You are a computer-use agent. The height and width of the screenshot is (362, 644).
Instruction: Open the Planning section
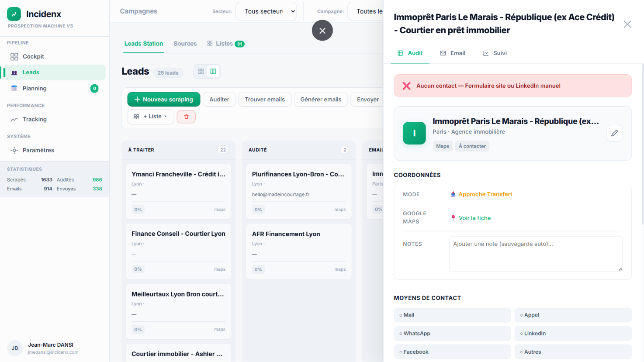click(55, 89)
